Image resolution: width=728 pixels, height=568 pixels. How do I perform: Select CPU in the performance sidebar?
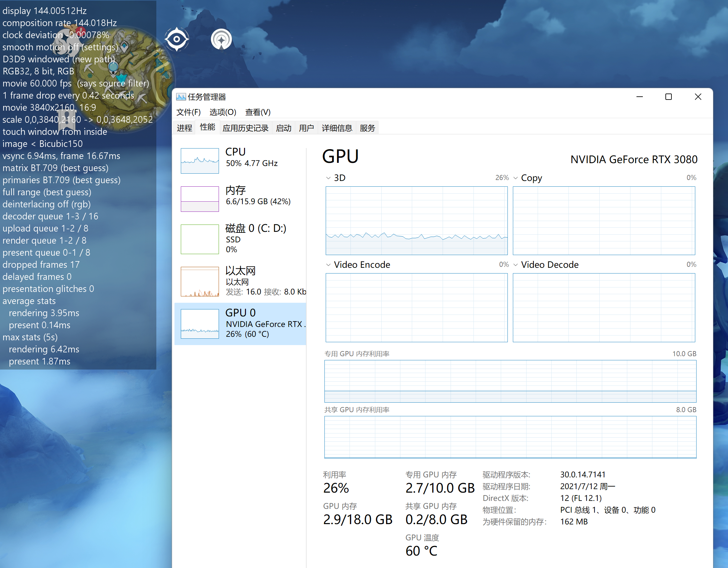(240, 160)
